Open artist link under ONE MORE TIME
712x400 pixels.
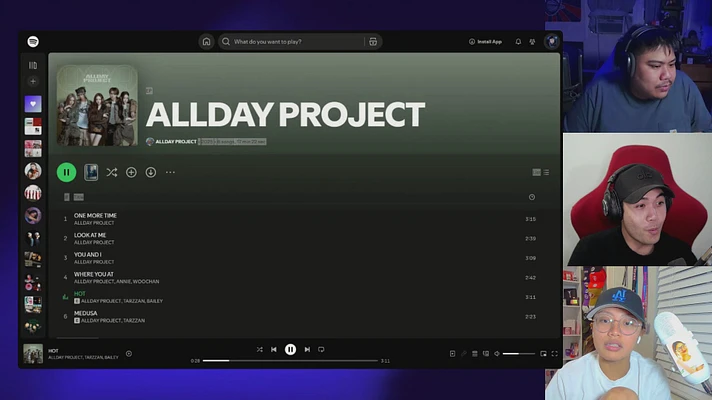94,223
